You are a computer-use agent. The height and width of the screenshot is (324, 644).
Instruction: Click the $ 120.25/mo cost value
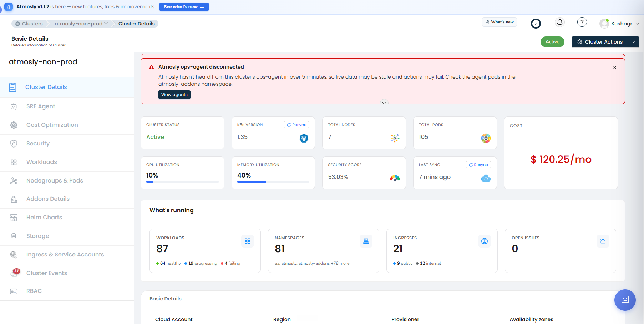pyautogui.click(x=561, y=159)
